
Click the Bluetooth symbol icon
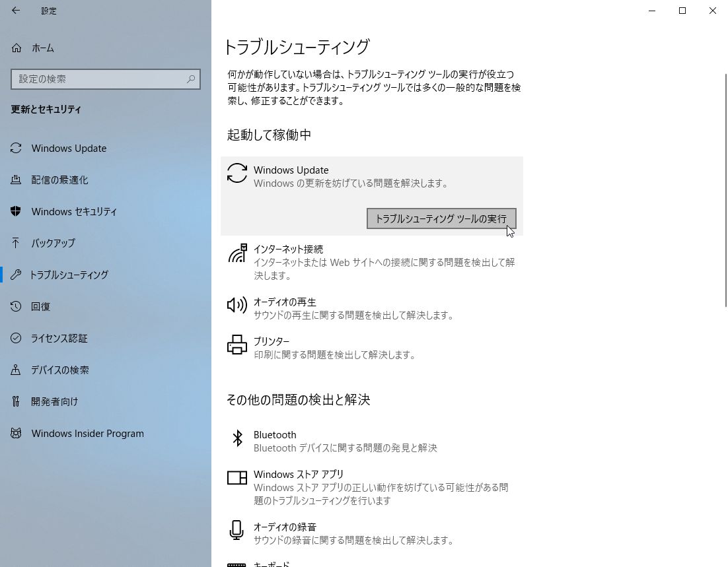coord(237,438)
